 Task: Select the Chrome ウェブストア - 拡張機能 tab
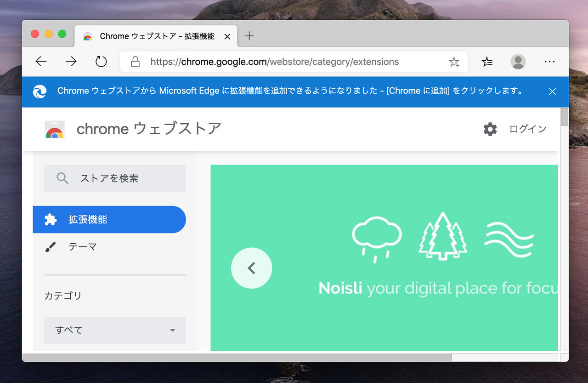156,36
